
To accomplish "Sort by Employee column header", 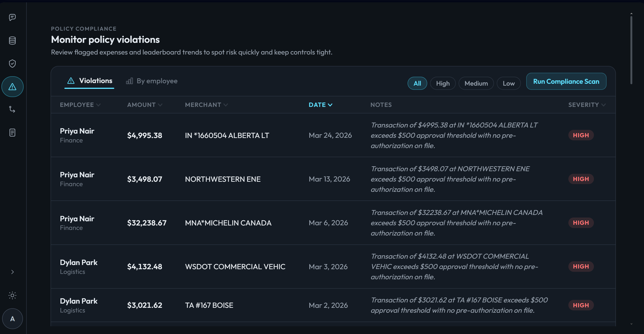I will click(80, 105).
